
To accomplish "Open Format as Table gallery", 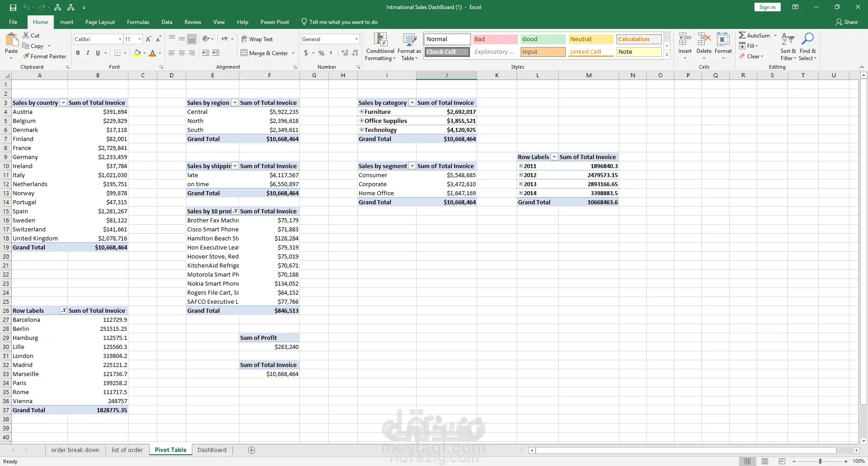I will pos(409,47).
